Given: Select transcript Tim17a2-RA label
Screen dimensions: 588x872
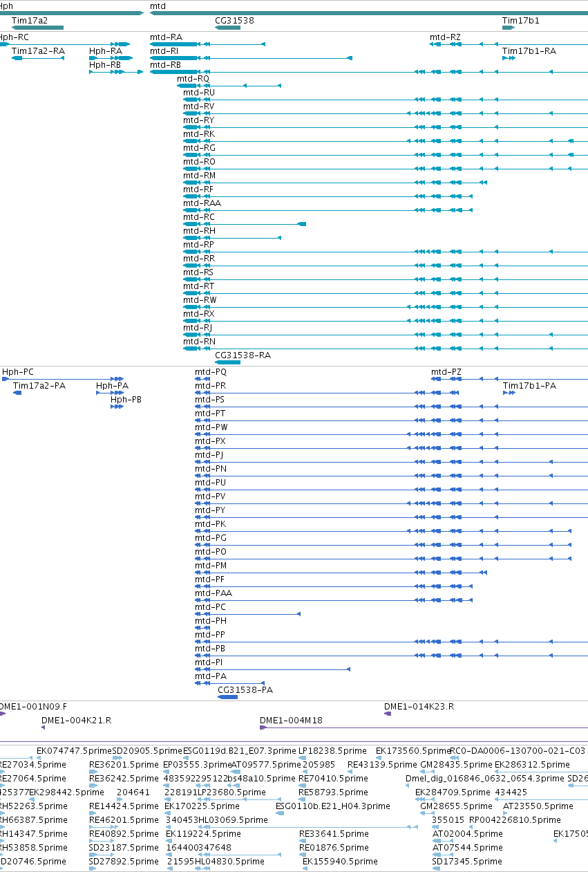Looking at the screenshot, I should (x=39, y=51).
